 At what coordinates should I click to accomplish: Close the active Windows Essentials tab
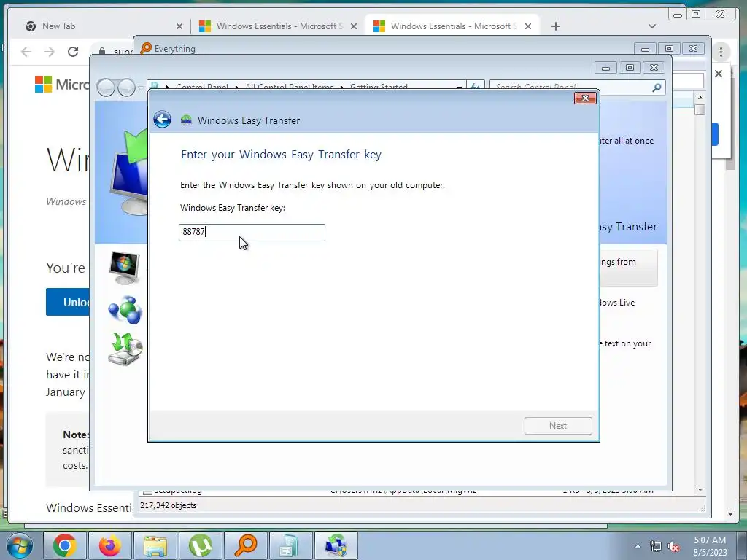pyautogui.click(x=528, y=27)
